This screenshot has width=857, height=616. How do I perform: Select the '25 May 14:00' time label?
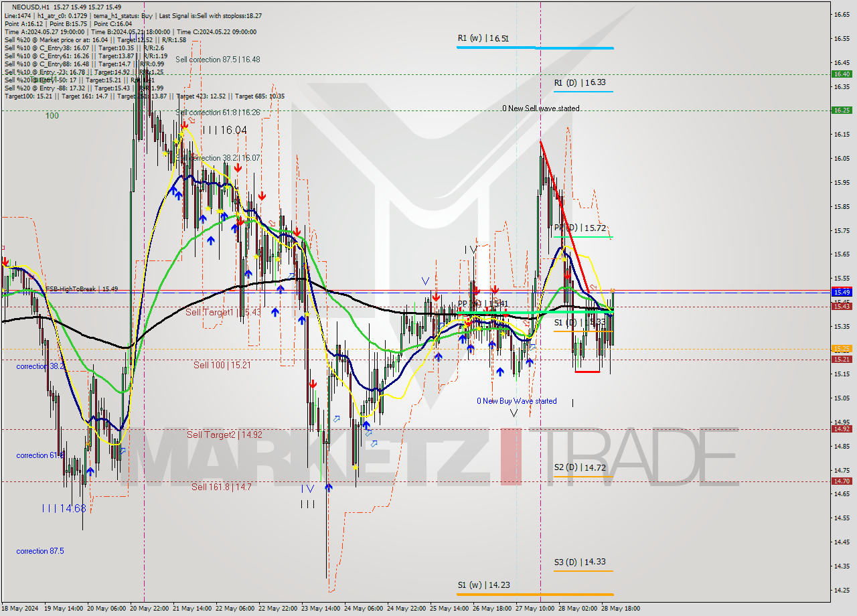click(x=448, y=609)
